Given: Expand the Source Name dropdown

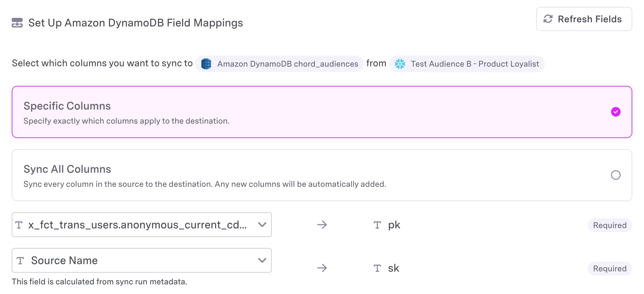Looking at the screenshot, I should (142, 260).
